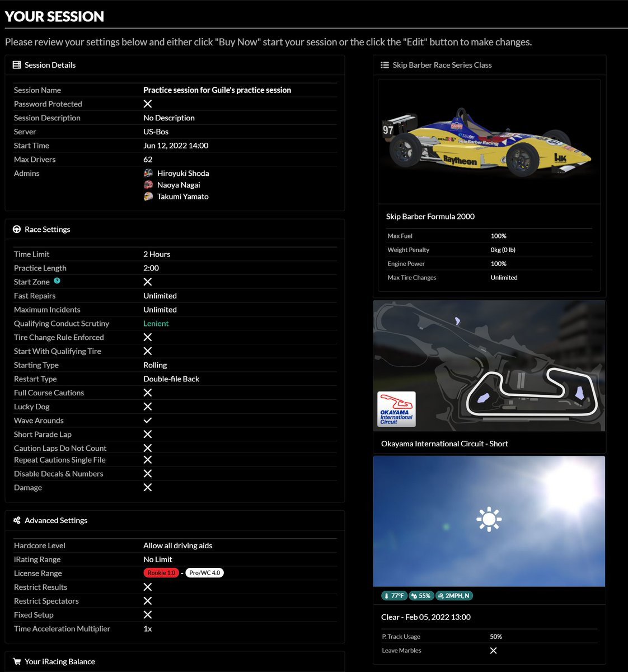Click the Short Parade Lap X mark
The image size is (628, 672).
click(148, 434)
